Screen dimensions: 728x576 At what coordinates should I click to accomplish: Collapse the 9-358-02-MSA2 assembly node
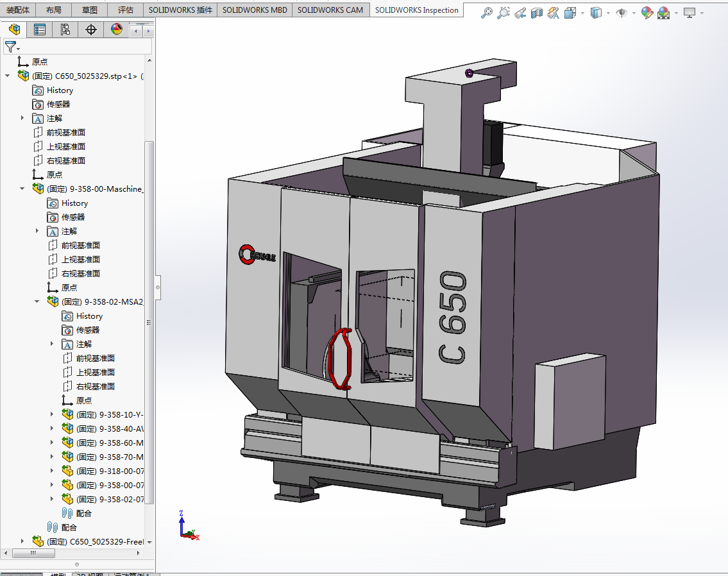coord(37,301)
